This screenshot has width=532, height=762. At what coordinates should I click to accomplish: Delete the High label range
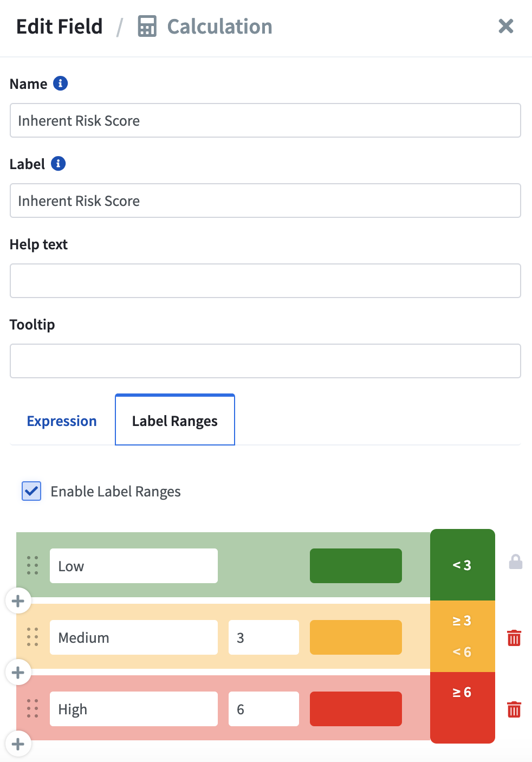514,709
